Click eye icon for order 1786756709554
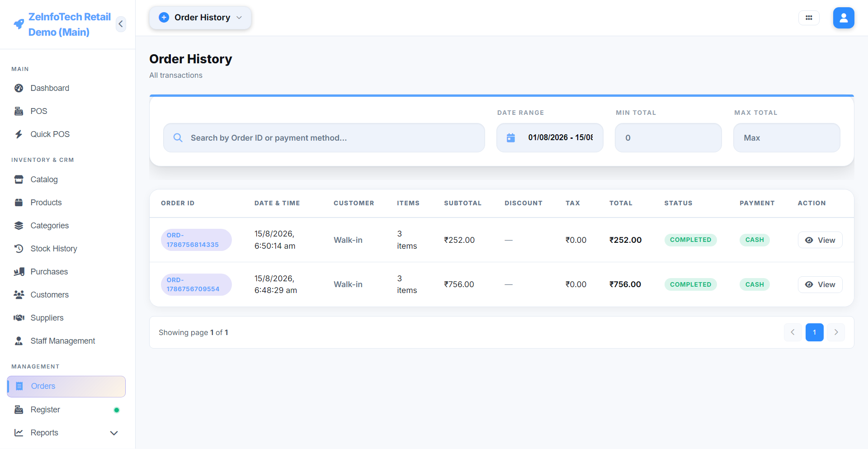The width and height of the screenshot is (868, 449). tap(809, 284)
